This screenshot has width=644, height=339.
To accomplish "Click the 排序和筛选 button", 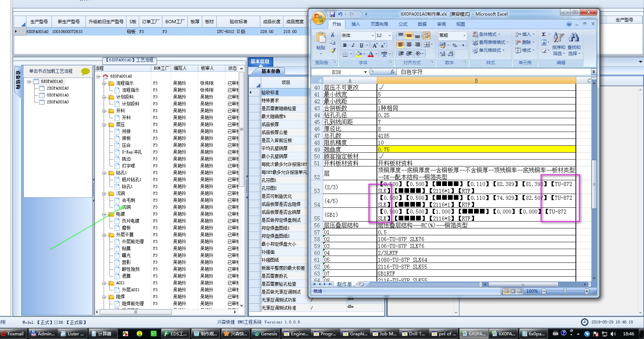I will point(558,44).
